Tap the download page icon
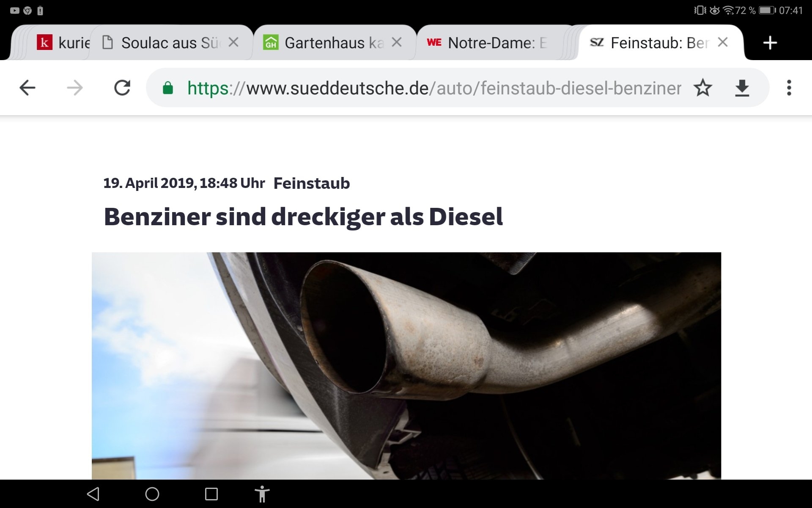The image size is (812, 508). [742, 88]
